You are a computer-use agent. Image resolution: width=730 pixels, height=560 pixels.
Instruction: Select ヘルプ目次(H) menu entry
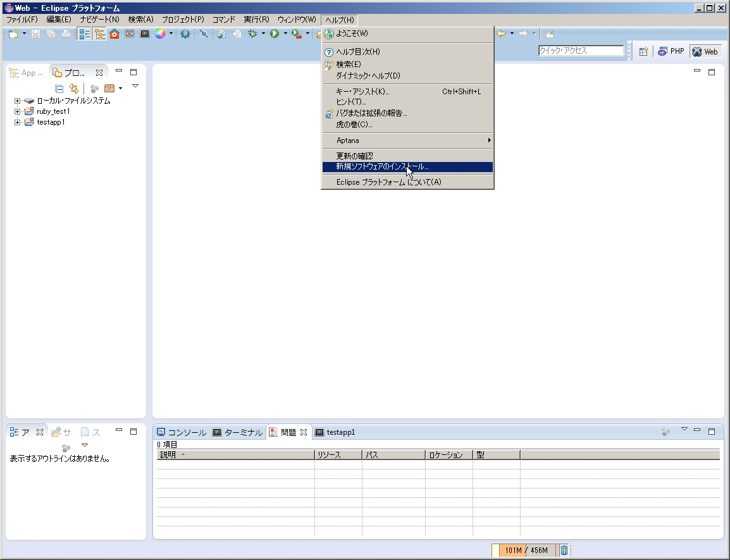[407, 52]
